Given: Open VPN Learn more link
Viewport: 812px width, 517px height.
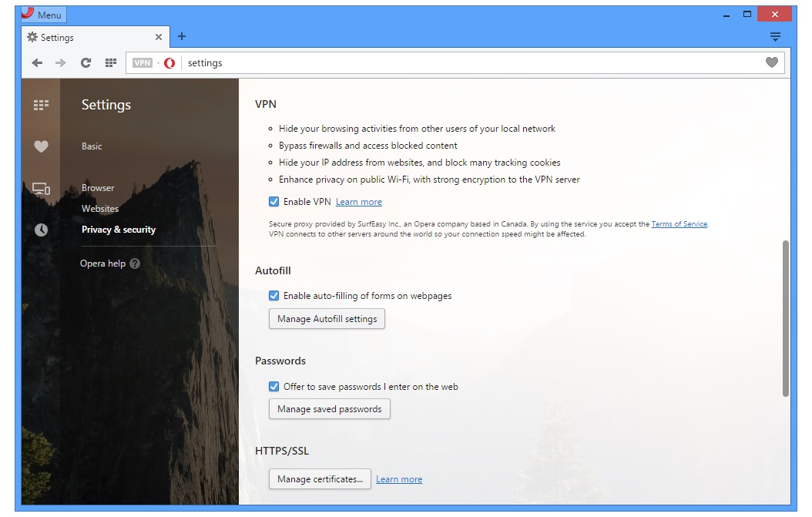Looking at the screenshot, I should point(358,202).
